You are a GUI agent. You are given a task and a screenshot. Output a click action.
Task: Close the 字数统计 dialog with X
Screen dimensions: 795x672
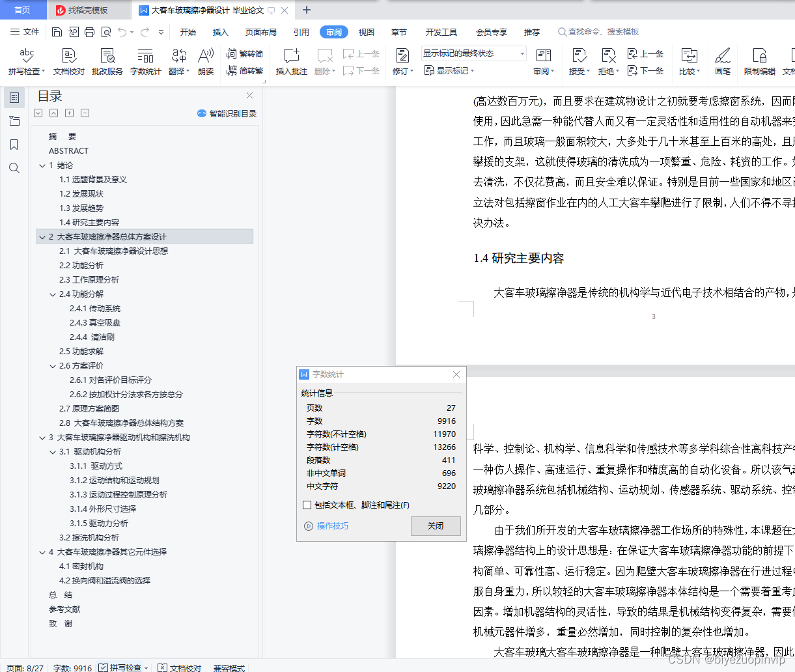click(x=456, y=374)
